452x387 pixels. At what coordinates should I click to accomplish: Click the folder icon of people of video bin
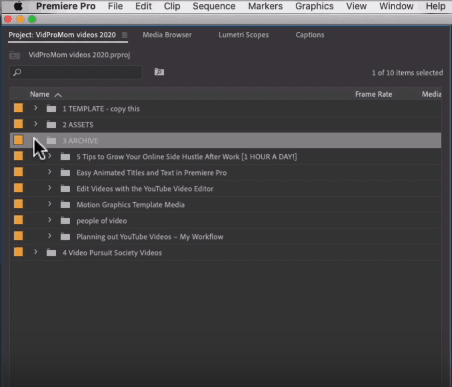coord(65,220)
